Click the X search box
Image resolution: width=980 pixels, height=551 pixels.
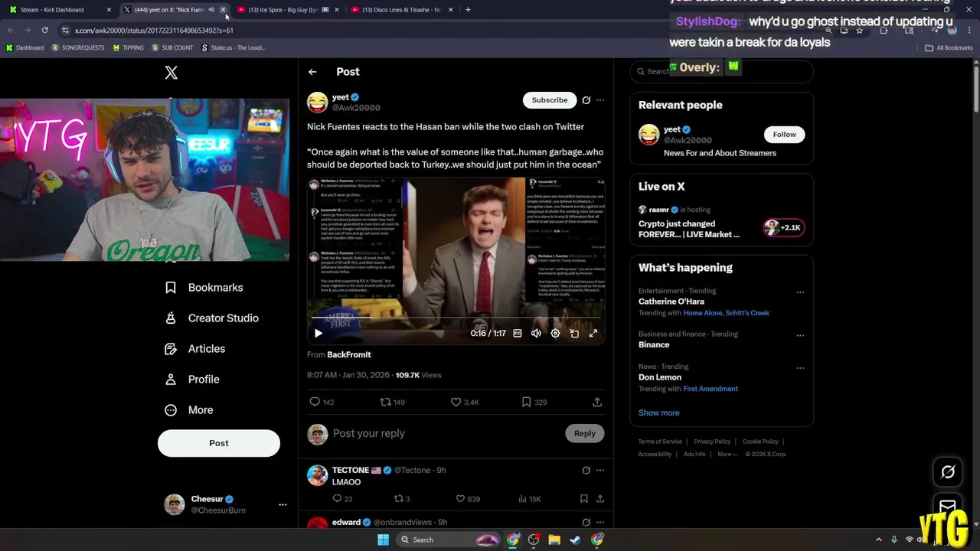tap(721, 71)
